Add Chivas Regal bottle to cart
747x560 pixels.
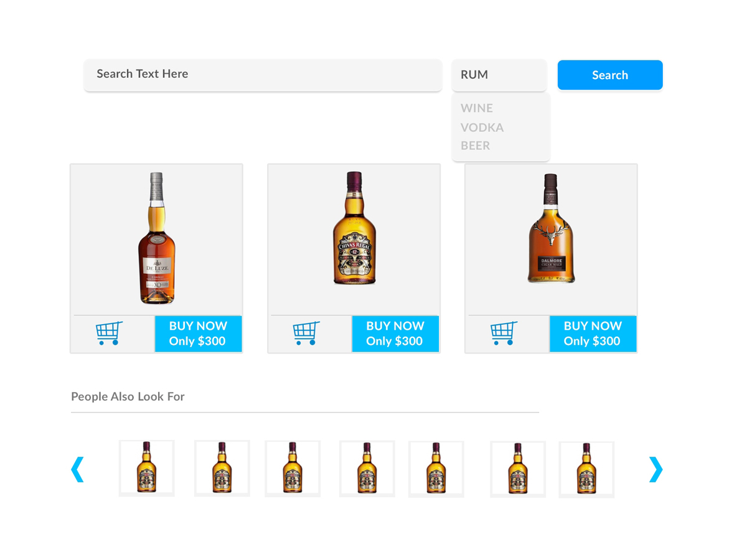[x=306, y=334]
